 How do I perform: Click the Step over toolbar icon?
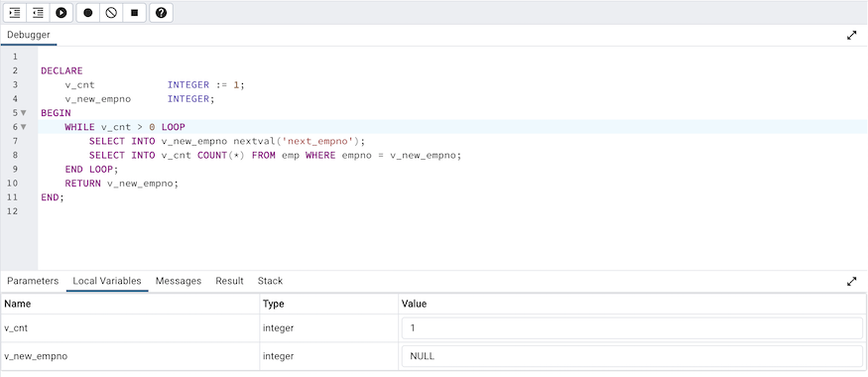[x=39, y=12]
